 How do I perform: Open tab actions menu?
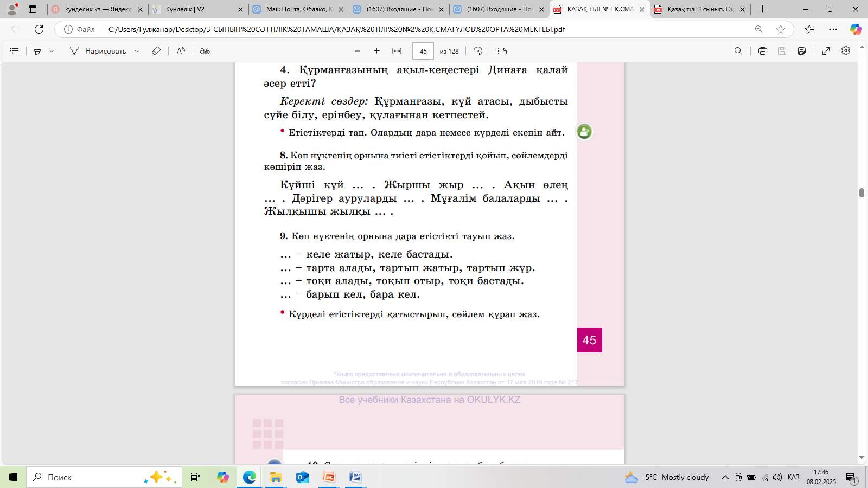(33, 9)
